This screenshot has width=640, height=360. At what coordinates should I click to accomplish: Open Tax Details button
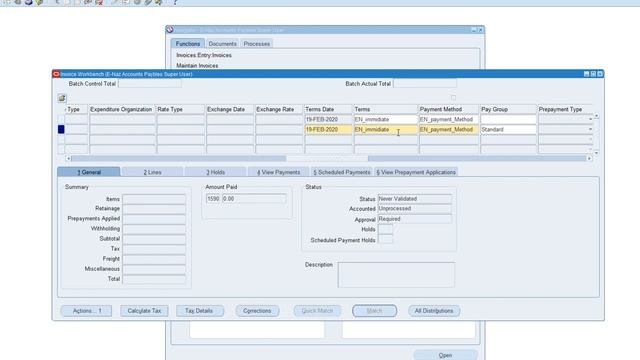tap(199, 311)
